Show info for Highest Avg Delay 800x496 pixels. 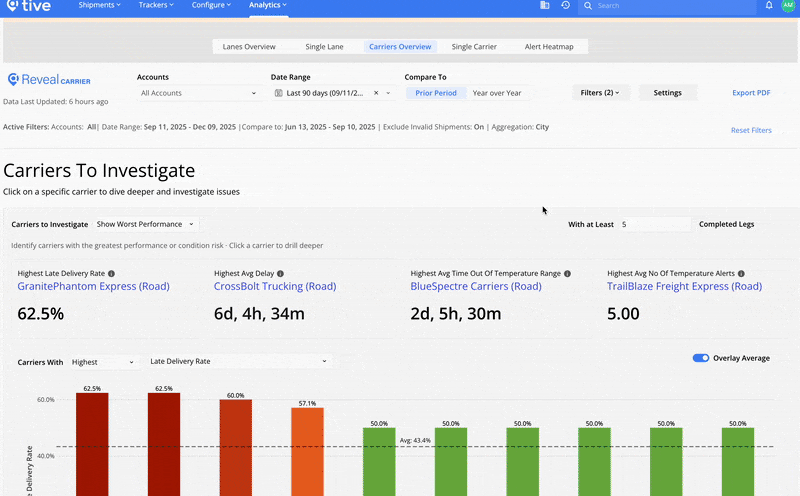pyautogui.click(x=280, y=274)
